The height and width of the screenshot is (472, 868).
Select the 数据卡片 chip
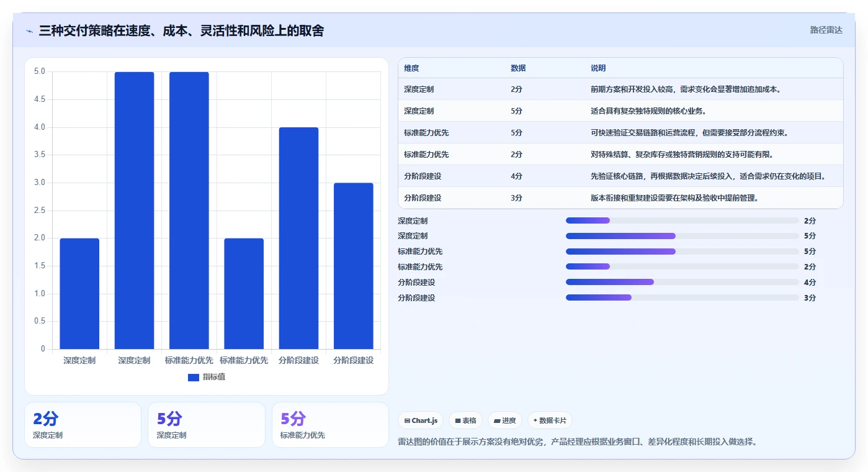click(550, 420)
